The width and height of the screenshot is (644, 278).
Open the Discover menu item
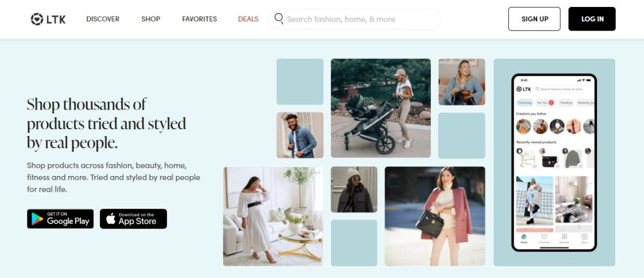[103, 19]
